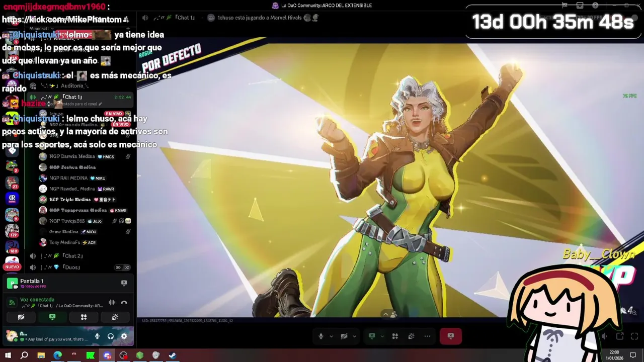Click taskbar clock showing 22:08
This screenshot has width=644, height=362.
point(614,355)
